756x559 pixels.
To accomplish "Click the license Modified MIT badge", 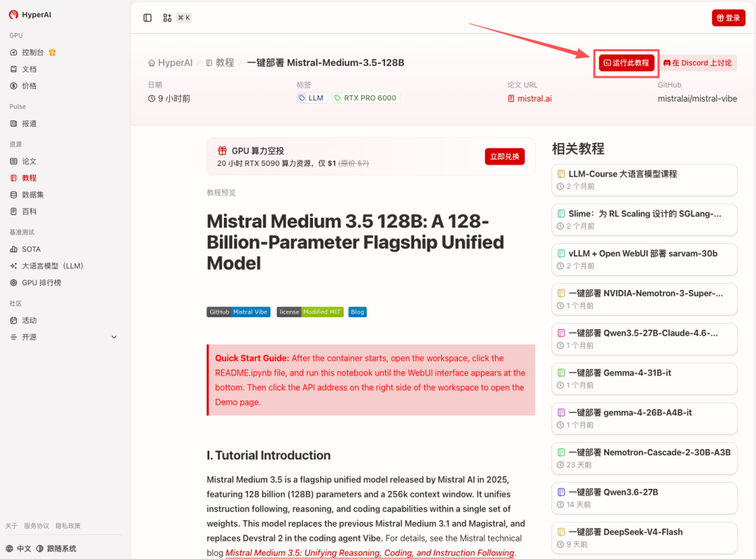I will 310,312.
